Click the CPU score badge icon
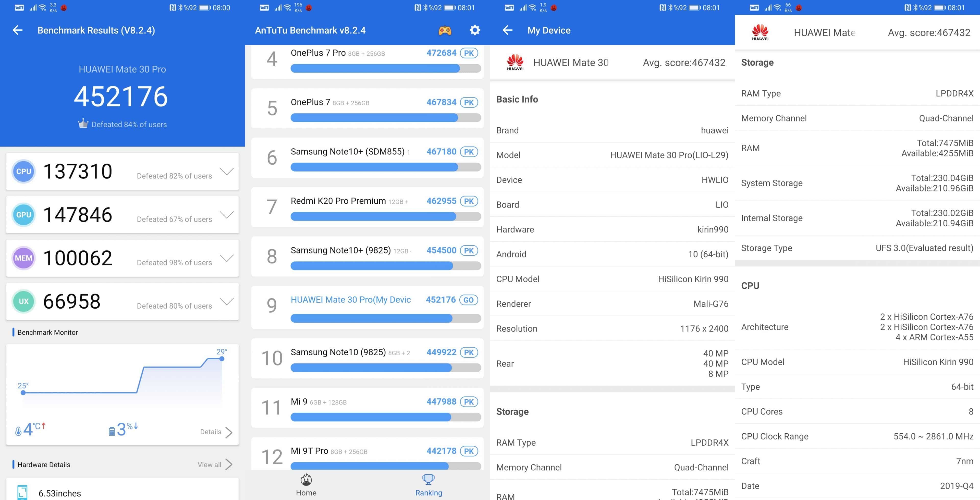This screenshot has height=500, width=980. pyautogui.click(x=23, y=172)
